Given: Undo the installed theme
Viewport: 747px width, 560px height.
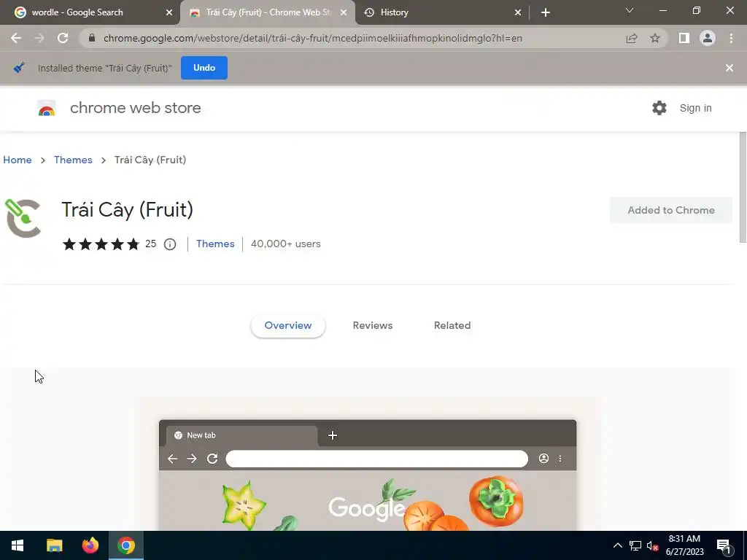Looking at the screenshot, I should [x=204, y=68].
